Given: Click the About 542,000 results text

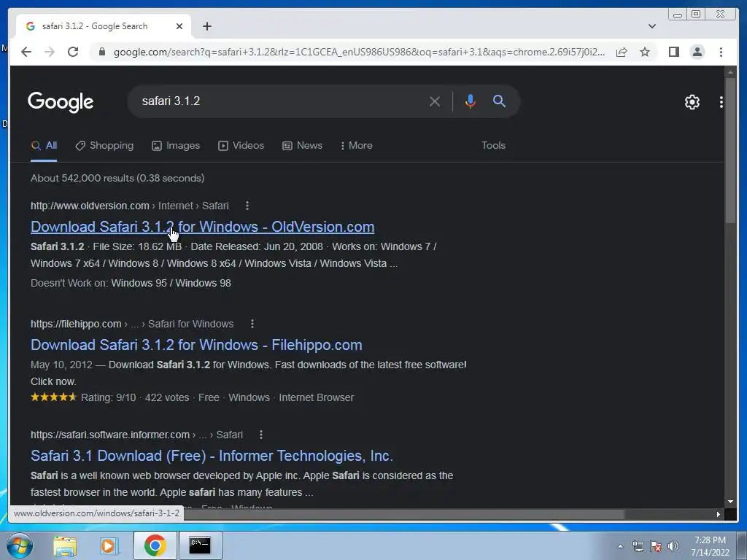Looking at the screenshot, I should coord(117,178).
